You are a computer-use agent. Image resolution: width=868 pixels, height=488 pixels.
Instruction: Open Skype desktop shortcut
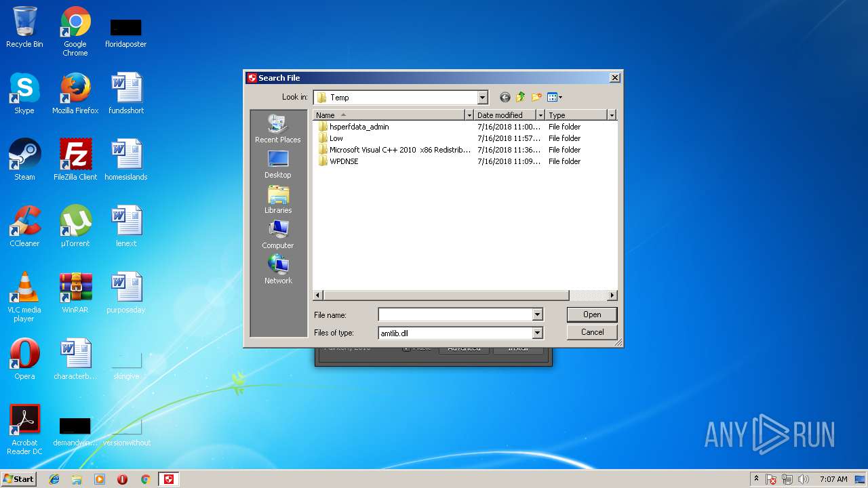point(24,94)
